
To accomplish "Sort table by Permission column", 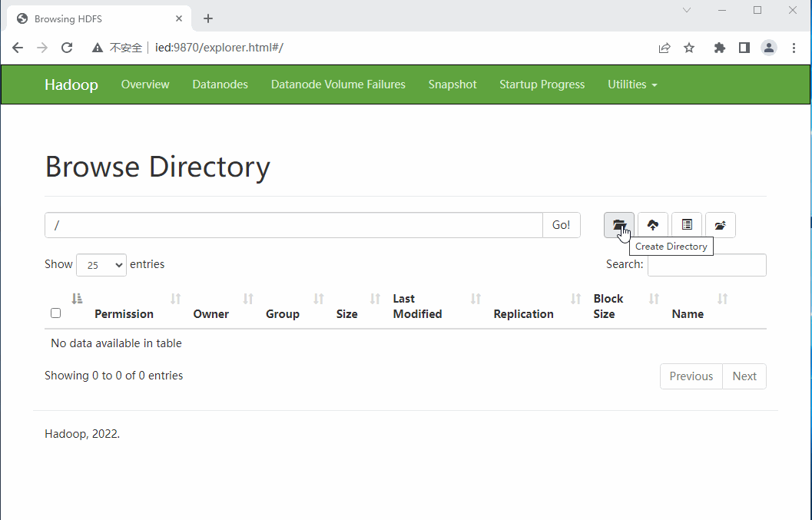I will pyautogui.click(x=124, y=313).
